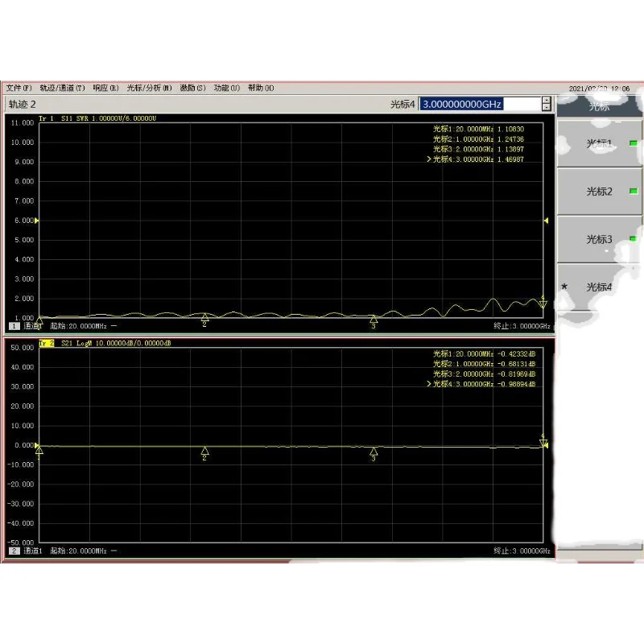The width and height of the screenshot is (644, 644).
Task: Activate the 光标2 softkey
Action: 599,190
